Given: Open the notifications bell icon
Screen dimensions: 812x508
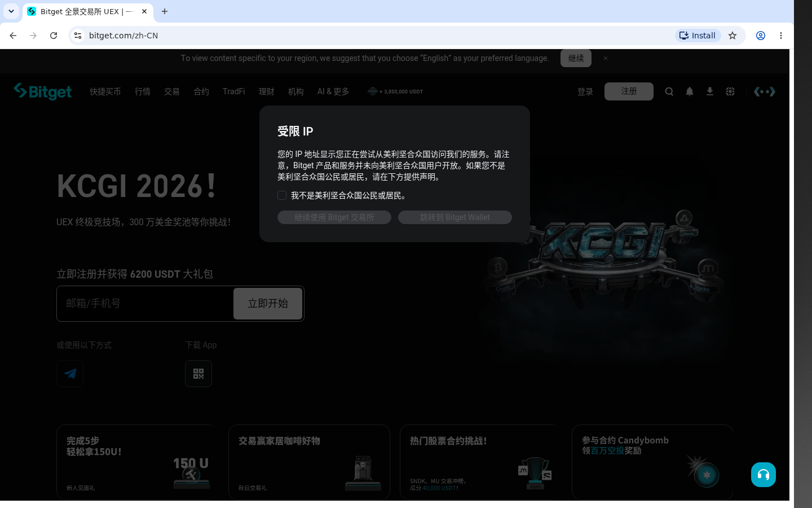Looking at the screenshot, I should click(x=690, y=91).
